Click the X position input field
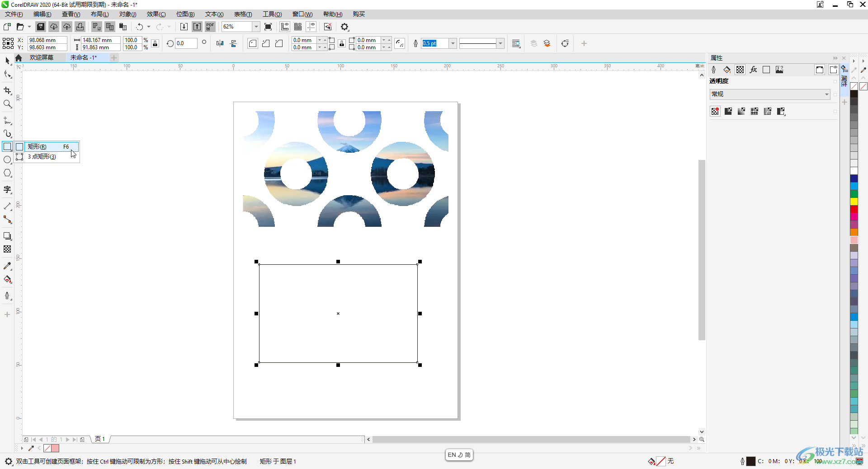The width and height of the screenshot is (868, 469). click(47, 40)
